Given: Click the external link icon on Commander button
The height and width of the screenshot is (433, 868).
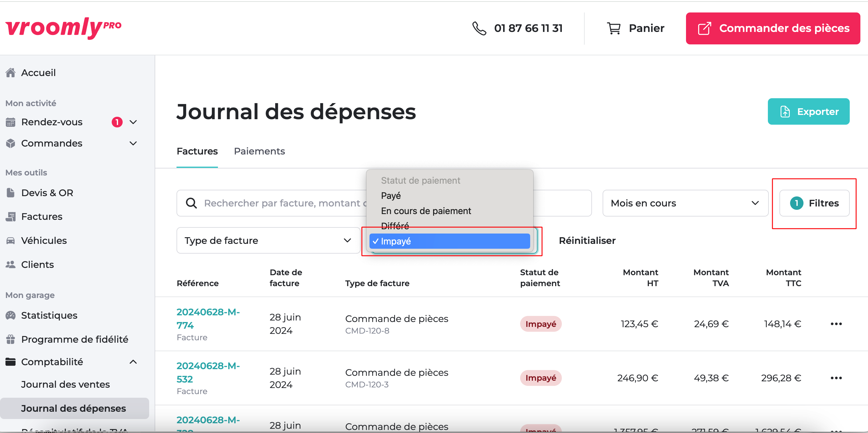Looking at the screenshot, I should click(704, 28).
